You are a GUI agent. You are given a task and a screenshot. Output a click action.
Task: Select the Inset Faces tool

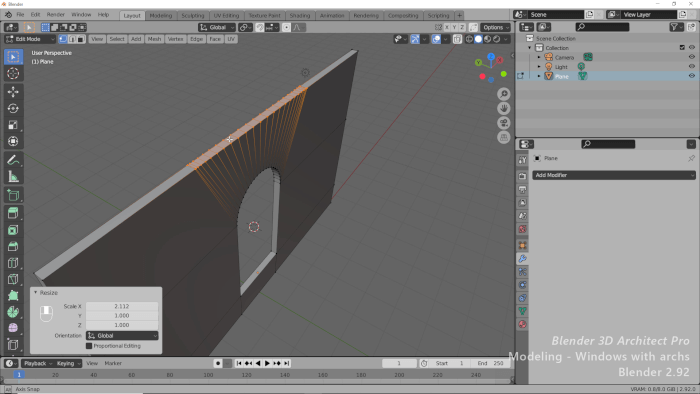(x=13, y=230)
